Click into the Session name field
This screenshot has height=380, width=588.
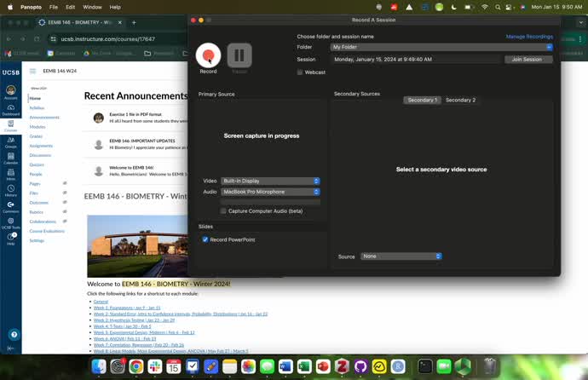click(416, 60)
